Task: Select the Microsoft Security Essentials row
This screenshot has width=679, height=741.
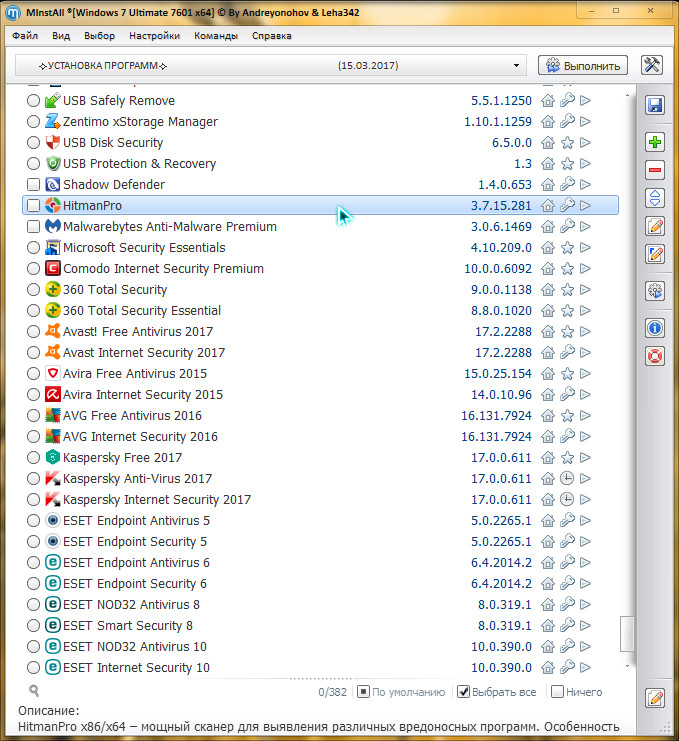Action: 320,247
